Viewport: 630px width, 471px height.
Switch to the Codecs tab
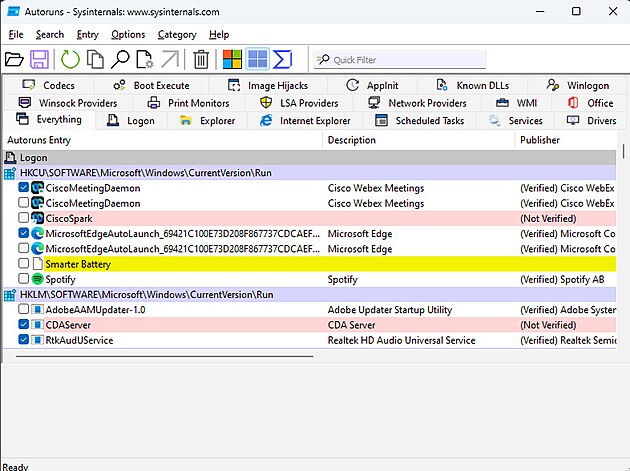(49, 85)
